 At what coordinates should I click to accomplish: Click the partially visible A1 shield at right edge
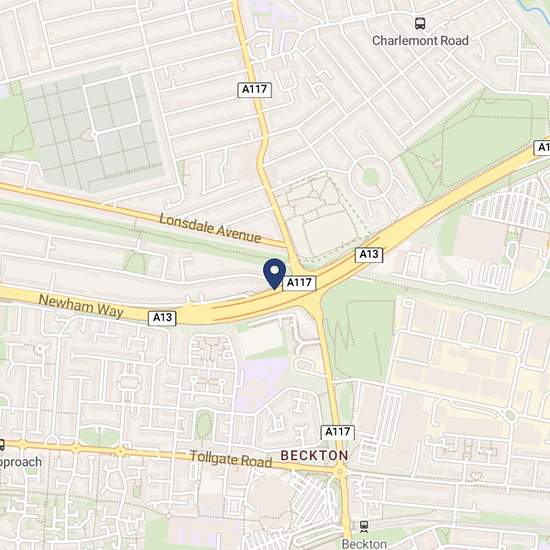pyautogui.click(x=542, y=147)
